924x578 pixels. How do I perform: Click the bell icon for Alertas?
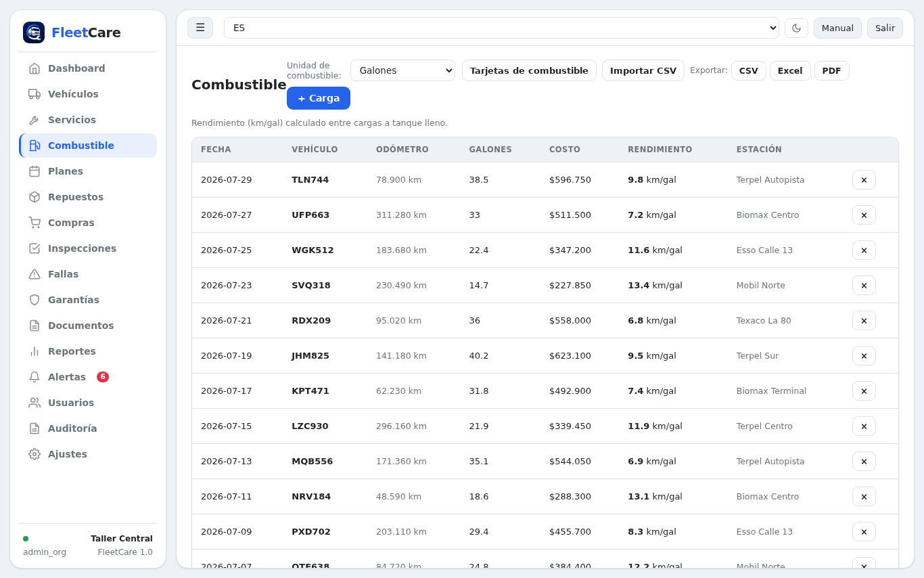pos(34,377)
